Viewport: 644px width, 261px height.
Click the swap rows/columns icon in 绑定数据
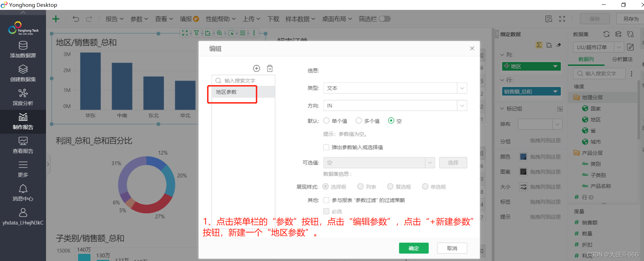pos(549,45)
